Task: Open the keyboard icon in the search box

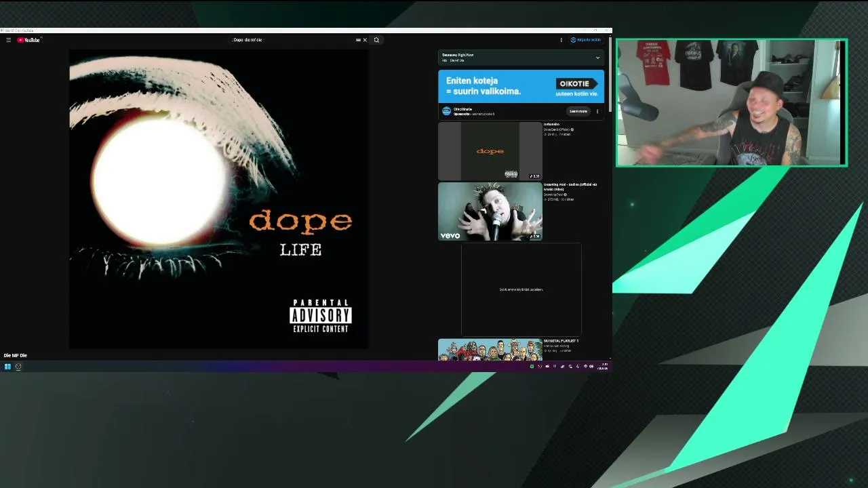Action: tap(358, 40)
